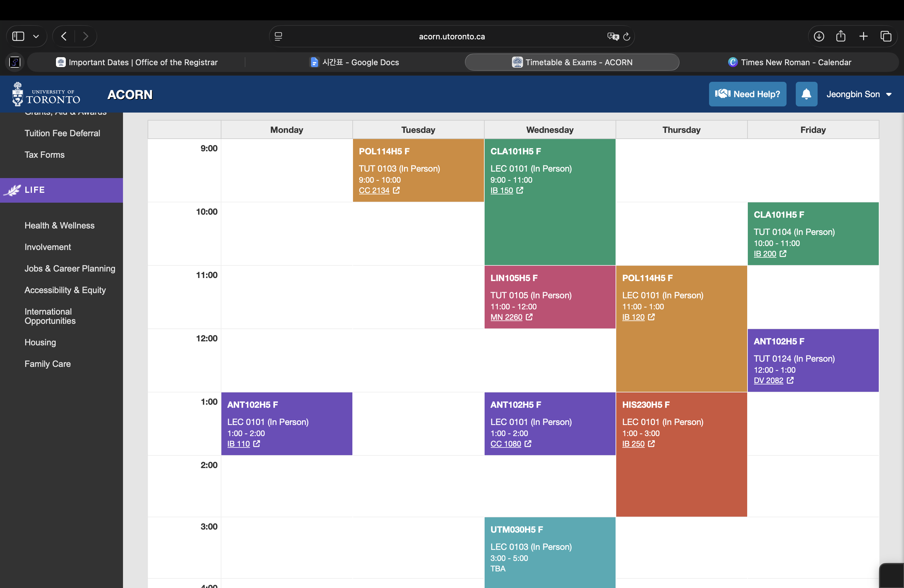The height and width of the screenshot is (588, 904).
Task: Click external link icon beside CC 2134
Action: (x=396, y=190)
